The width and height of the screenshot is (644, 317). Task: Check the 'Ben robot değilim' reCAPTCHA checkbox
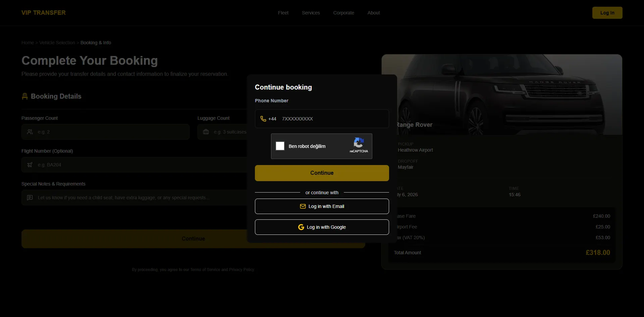click(x=280, y=146)
